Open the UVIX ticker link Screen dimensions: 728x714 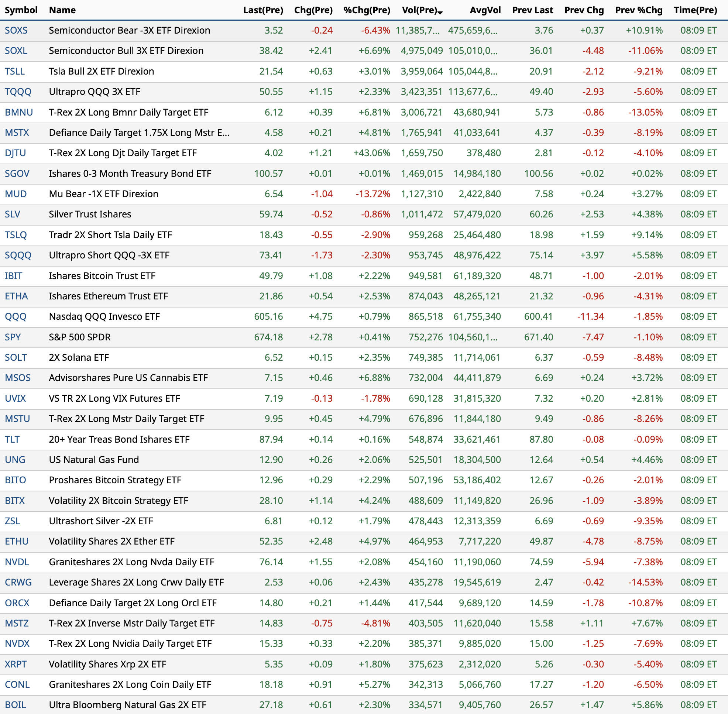tap(16, 399)
